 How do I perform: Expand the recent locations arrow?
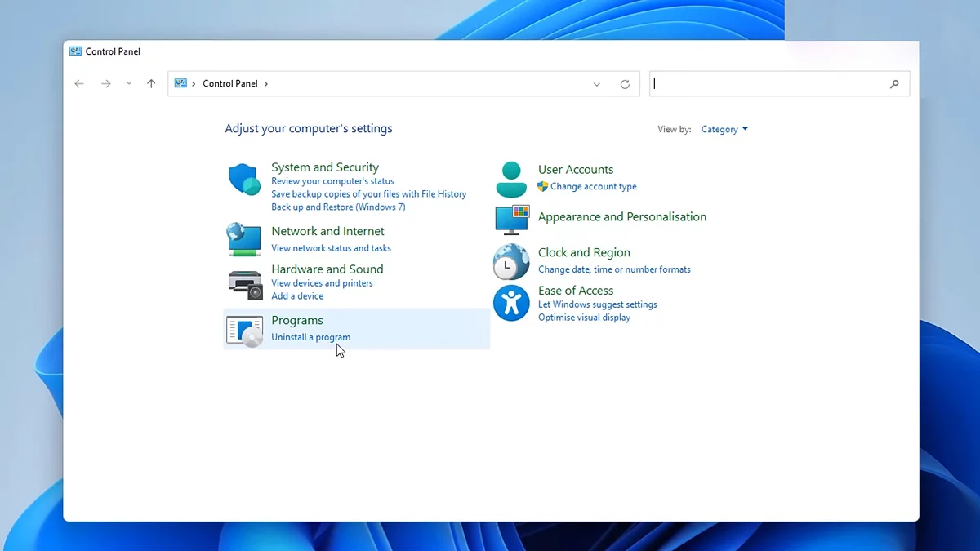pos(129,84)
